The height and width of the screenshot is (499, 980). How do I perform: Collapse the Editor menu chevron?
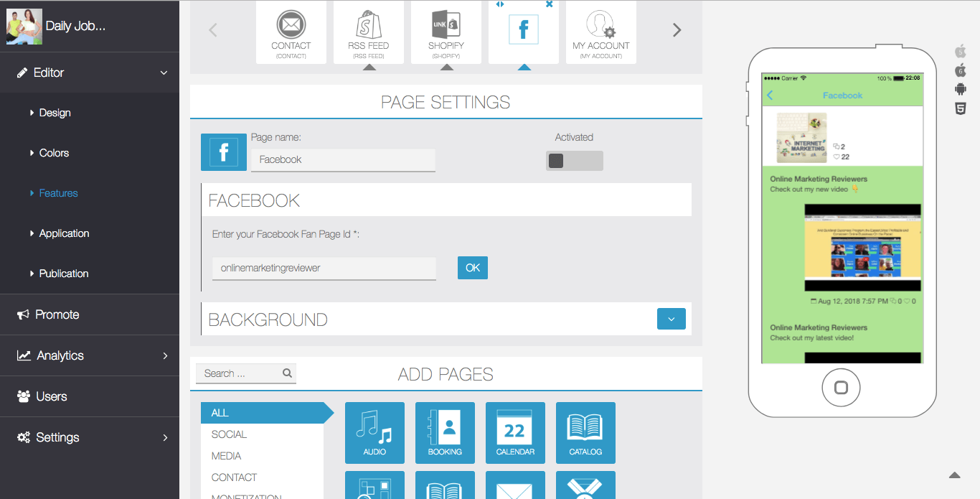point(164,73)
